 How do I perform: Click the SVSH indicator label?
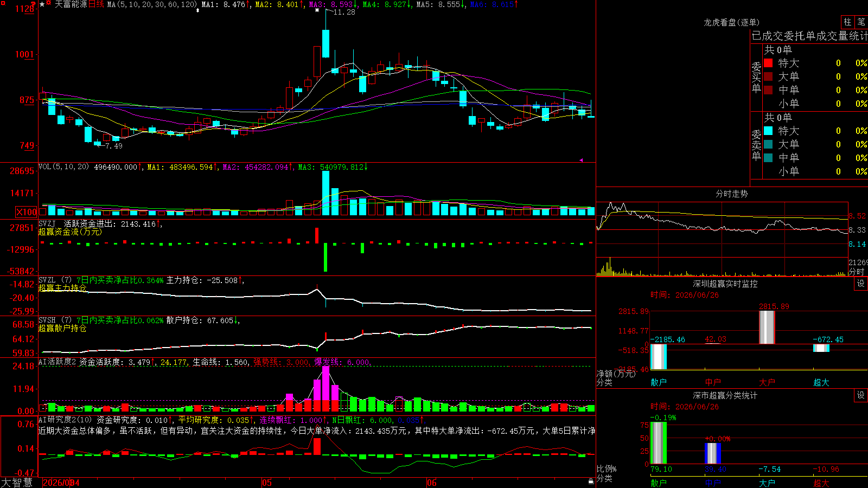coord(47,320)
